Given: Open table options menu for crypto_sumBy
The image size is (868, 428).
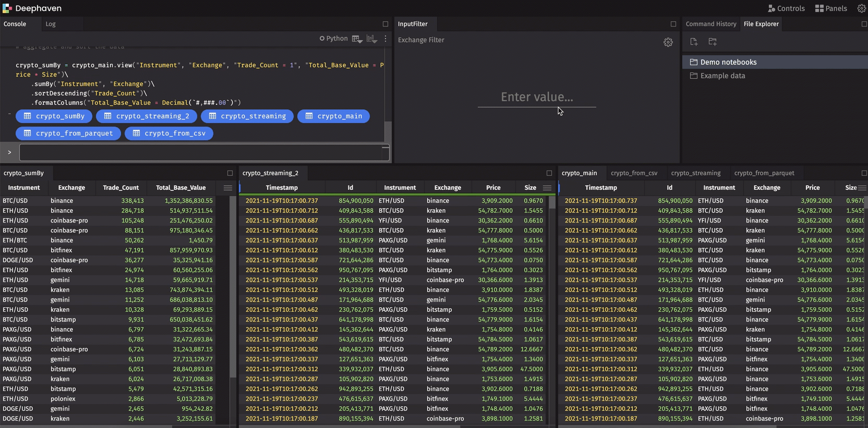Looking at the screenshot, I should [x=228, y=188].
